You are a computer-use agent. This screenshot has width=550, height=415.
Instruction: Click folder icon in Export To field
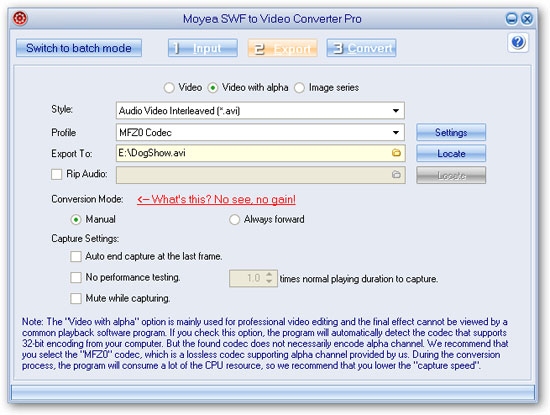[x=396, y=153]
